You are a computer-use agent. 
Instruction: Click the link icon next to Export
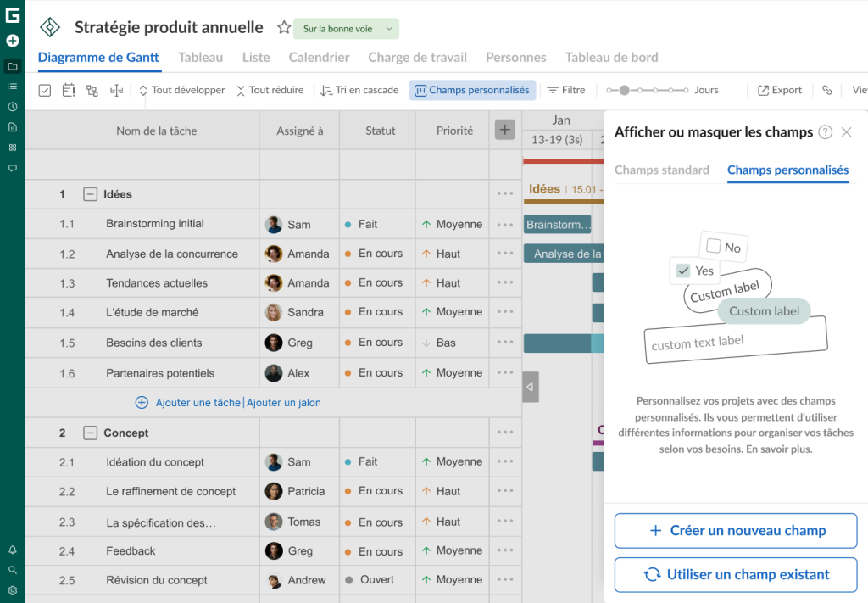[827, 90]
